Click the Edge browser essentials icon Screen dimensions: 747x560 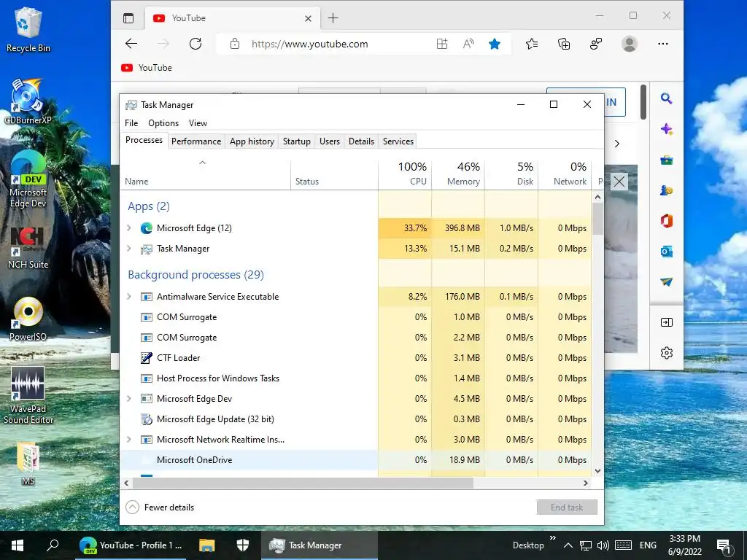coord(596,44)
